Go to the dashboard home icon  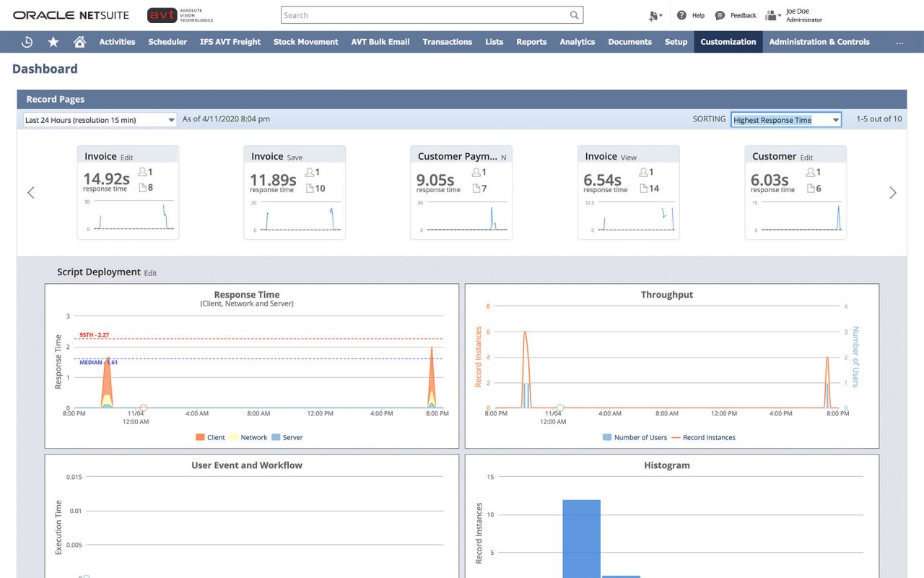pos(78,41)
